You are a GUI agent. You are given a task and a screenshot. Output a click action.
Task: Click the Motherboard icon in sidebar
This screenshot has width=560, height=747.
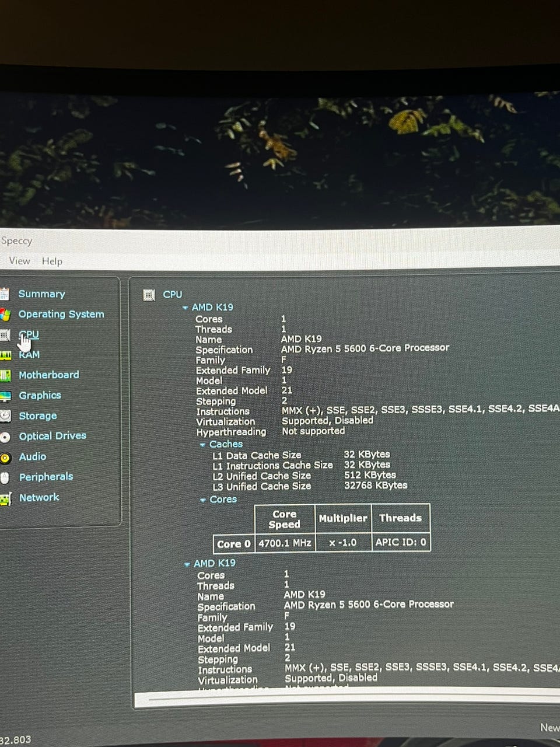click(x=5, y=375)
